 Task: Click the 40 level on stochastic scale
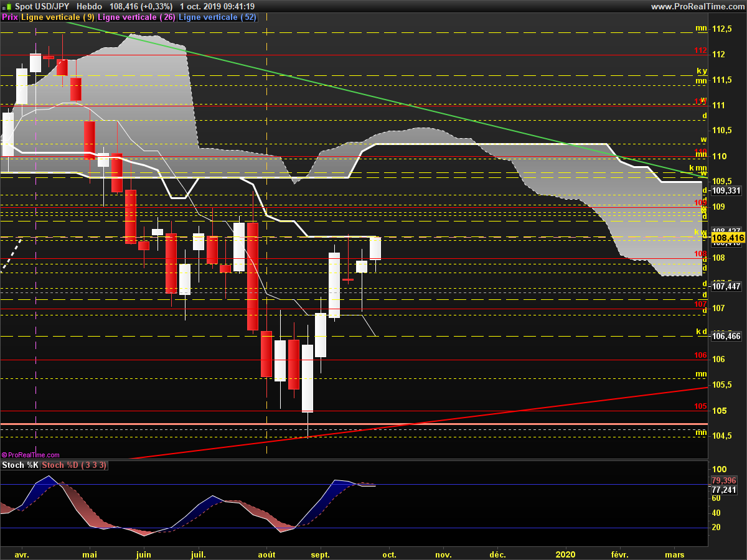[716, 513]
